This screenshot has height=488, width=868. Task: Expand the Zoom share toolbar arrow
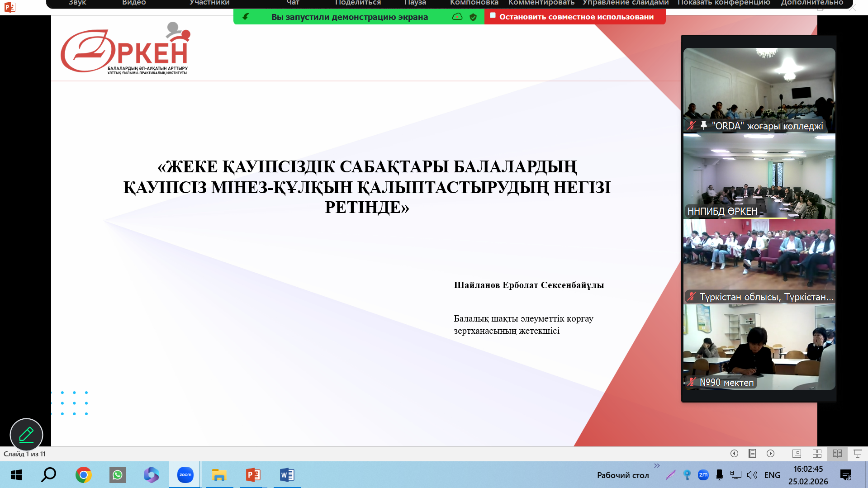point(246,17)
